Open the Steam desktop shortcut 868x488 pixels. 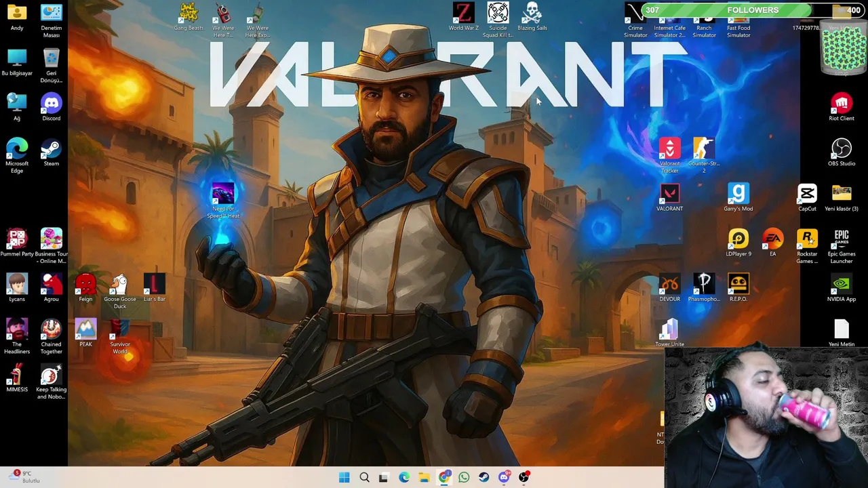coord(51,152)
